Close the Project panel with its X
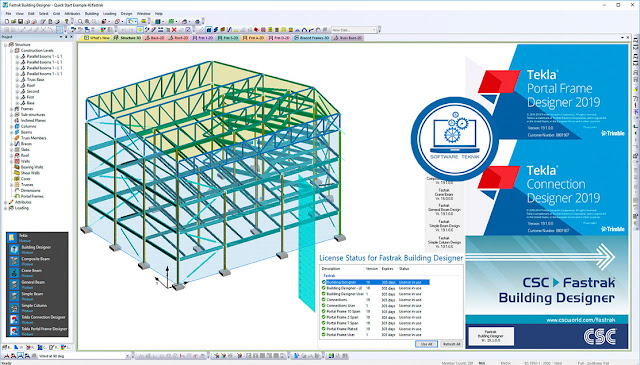Viewport: 640px width, 365px height. (71, 37)
